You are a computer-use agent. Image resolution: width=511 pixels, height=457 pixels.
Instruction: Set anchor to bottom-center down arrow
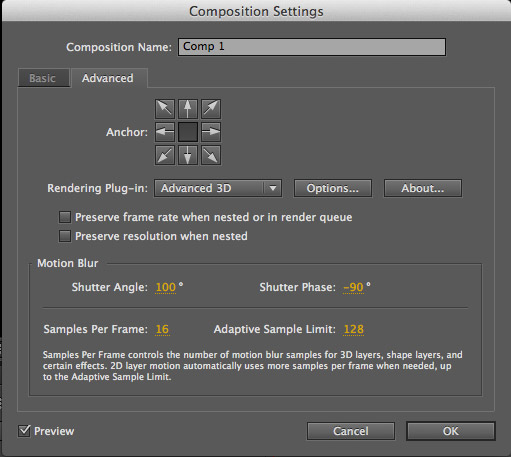tap(188, 155)
